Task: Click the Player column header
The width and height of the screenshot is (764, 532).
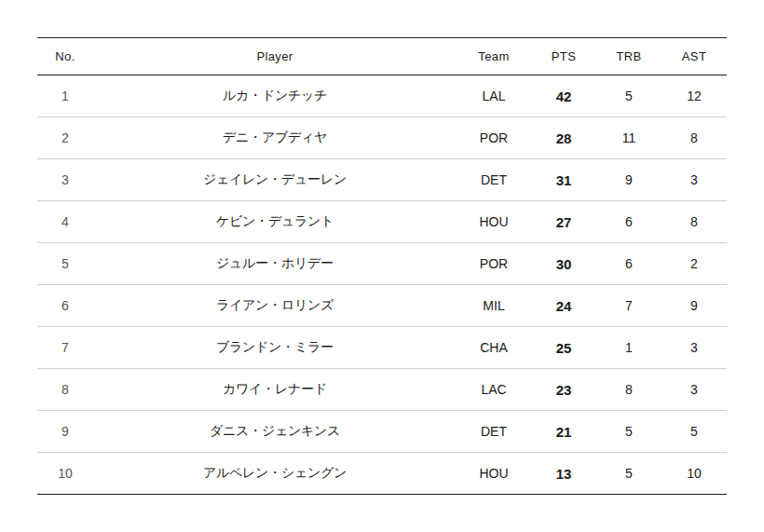Action: (x=275, y=57)
